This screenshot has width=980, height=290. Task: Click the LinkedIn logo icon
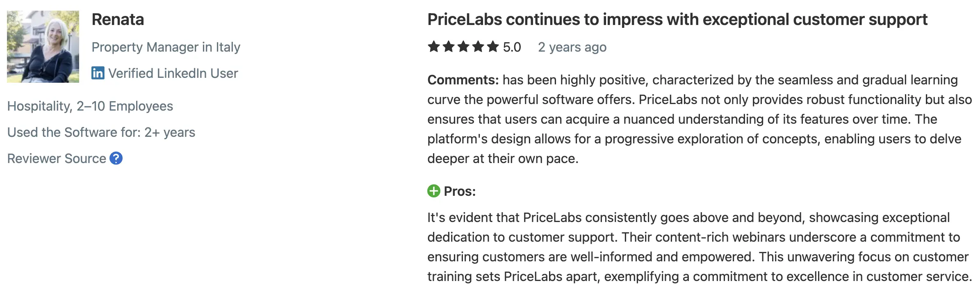click(98, 73)
